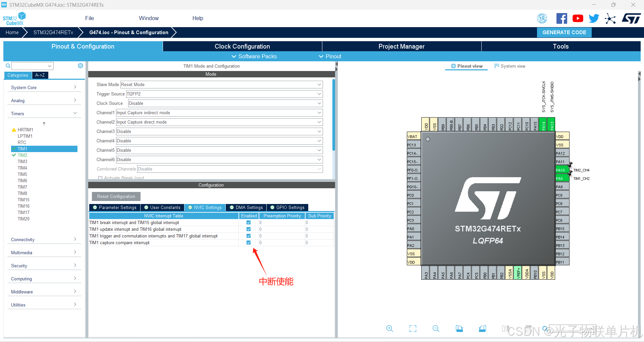The height and width of the screenshot is (342, 644).
Task: Open the GPIO Settings tab
Action: (287, 208)
